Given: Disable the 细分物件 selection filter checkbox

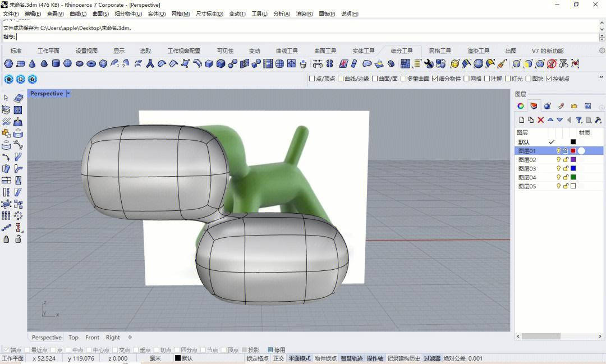Looking at the screenshot, I should tap(435, 79).
